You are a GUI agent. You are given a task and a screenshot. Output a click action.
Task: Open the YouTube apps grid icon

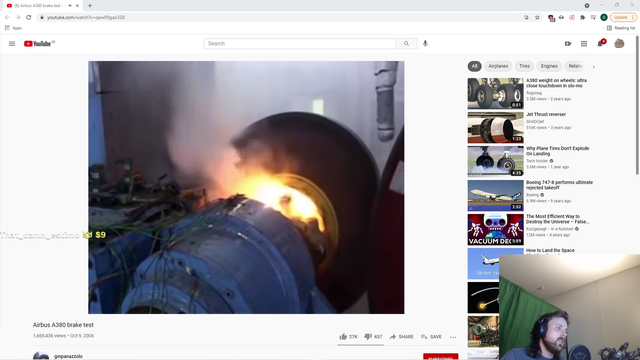click(584, 44)
